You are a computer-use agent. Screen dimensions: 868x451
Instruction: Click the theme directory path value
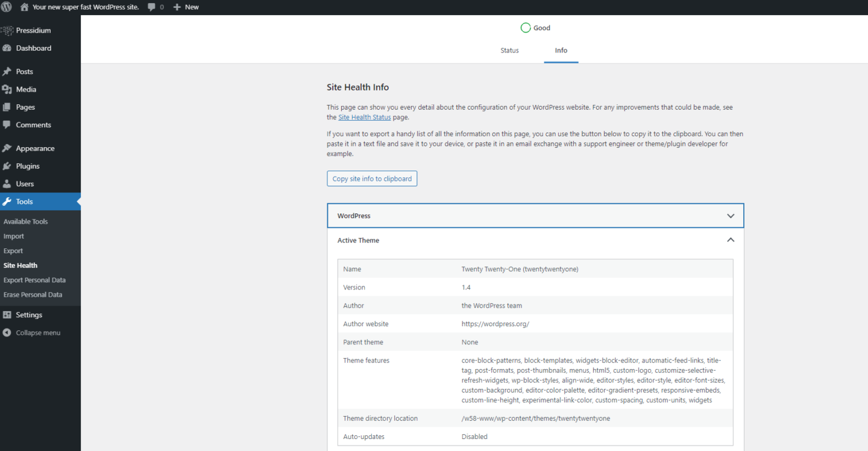(x=536, y=418)
